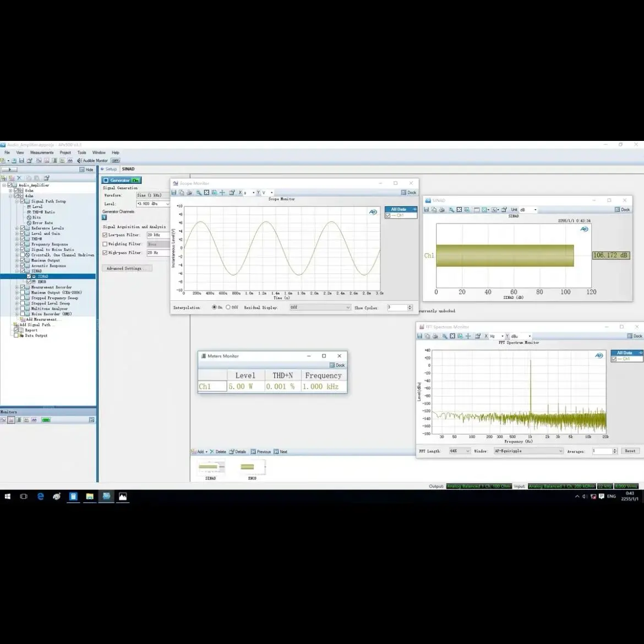Open the Windows Start menu

[7, 496]
